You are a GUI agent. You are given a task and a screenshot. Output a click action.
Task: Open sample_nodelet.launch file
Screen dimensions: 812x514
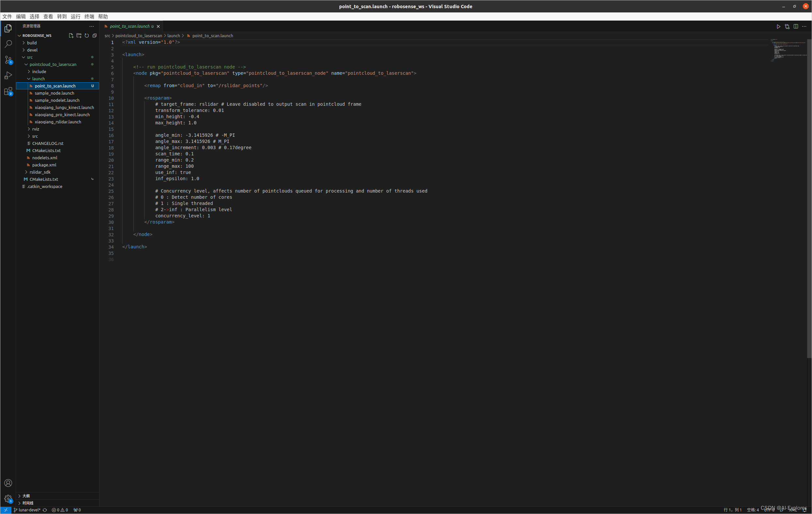point(58,100)
